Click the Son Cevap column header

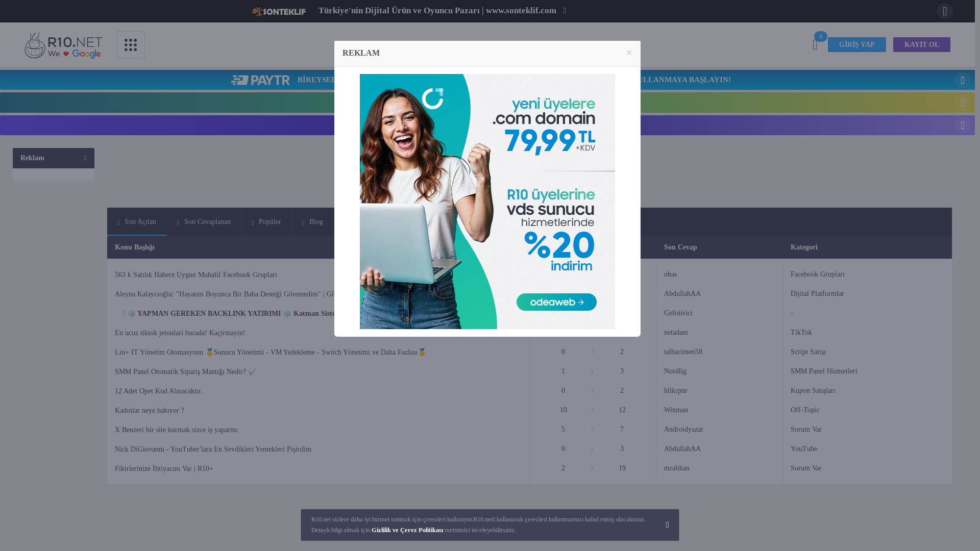click(x=680, y=247)
